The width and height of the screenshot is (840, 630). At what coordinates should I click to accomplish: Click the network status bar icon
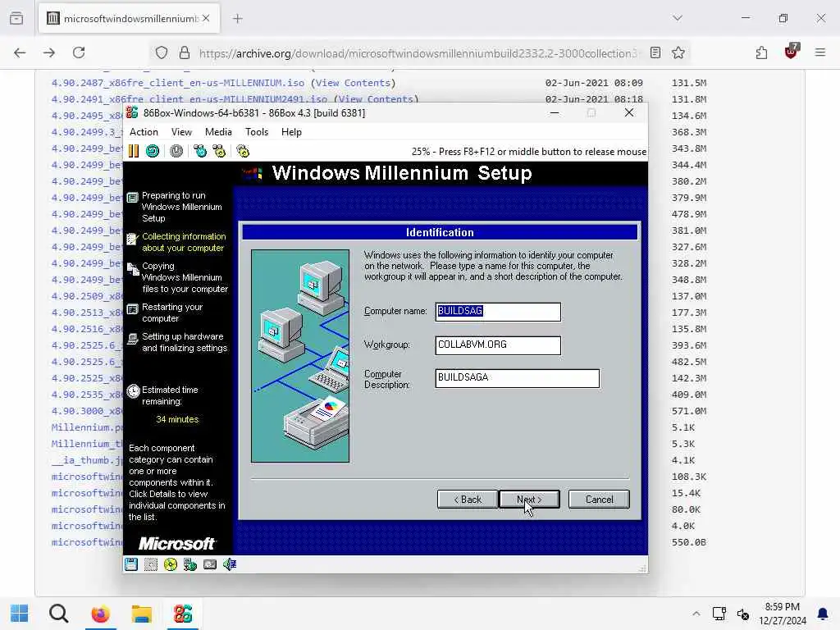190,564
